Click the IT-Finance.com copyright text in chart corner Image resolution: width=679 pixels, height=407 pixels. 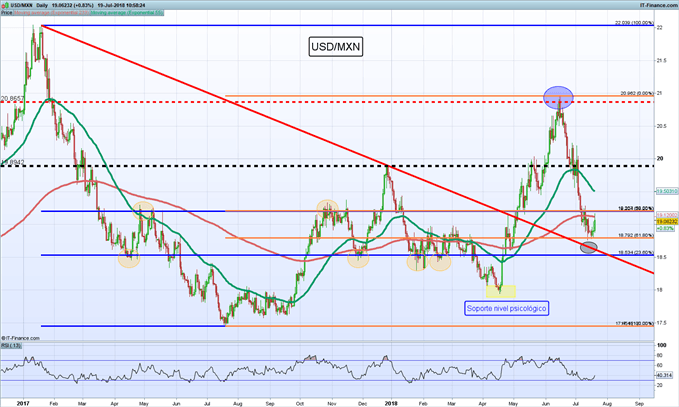point(20,338)
